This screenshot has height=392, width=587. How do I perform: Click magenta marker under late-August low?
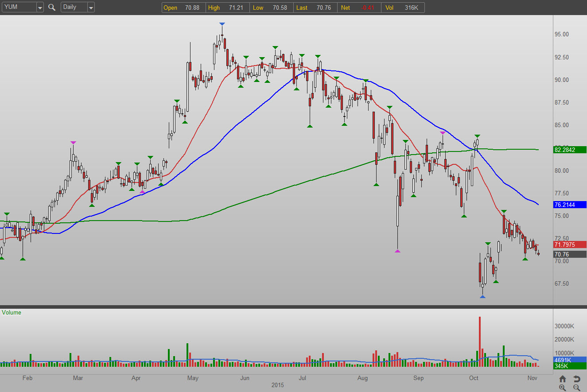click(397, 251)
